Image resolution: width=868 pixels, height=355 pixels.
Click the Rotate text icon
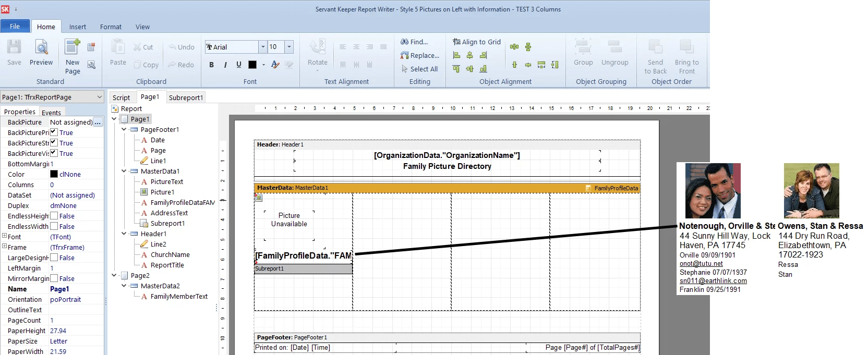(x=317, y=47)
